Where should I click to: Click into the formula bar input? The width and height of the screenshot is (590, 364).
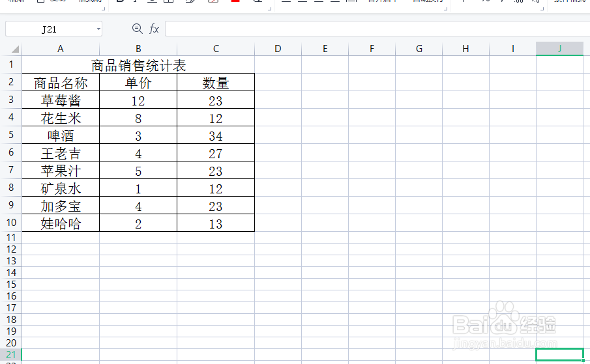point(377,29)
